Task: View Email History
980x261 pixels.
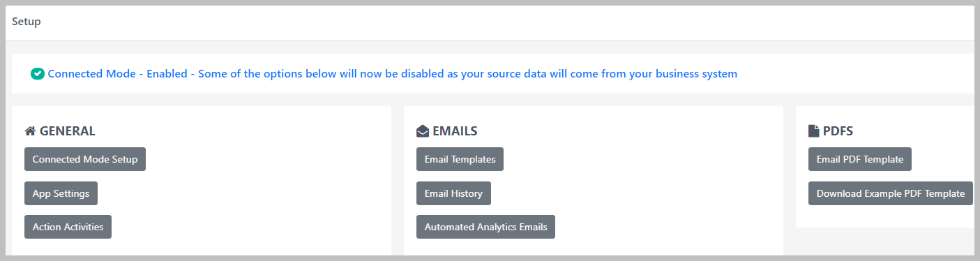Action: tap(453, 193)
